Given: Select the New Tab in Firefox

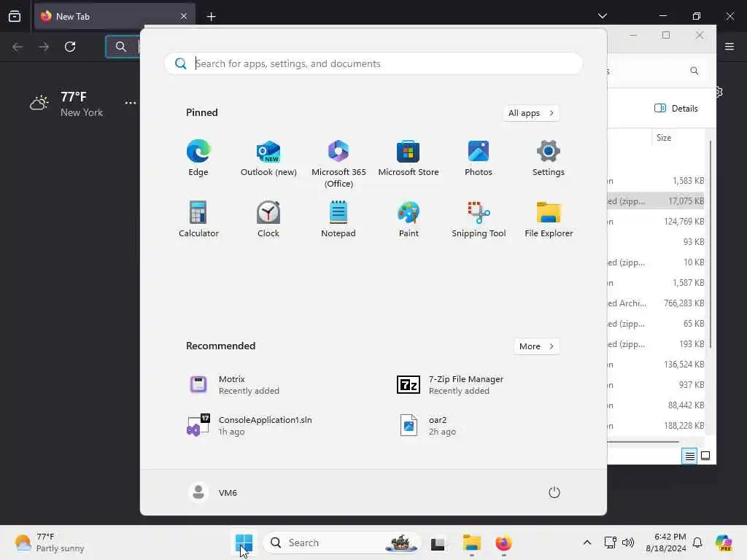Looking at the screenshot, I should [x=115, y=16].
